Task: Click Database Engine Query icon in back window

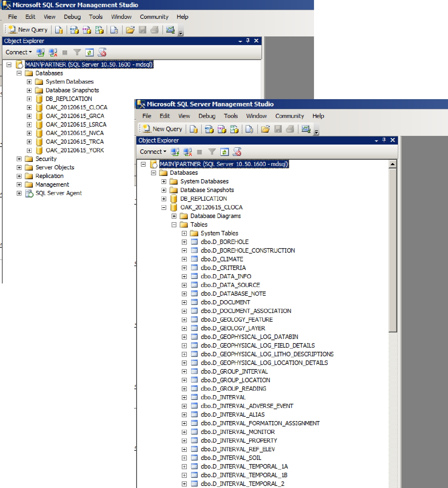Action: click(59, 30)
